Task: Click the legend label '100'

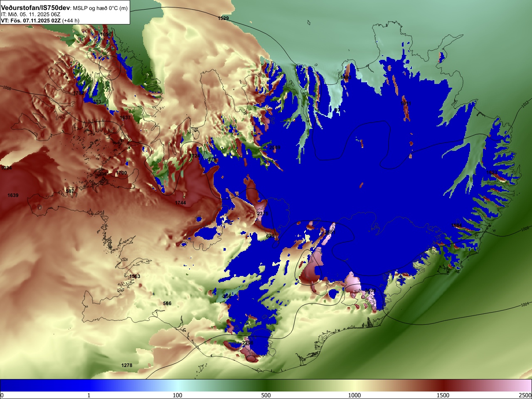Action: [177, 395]
